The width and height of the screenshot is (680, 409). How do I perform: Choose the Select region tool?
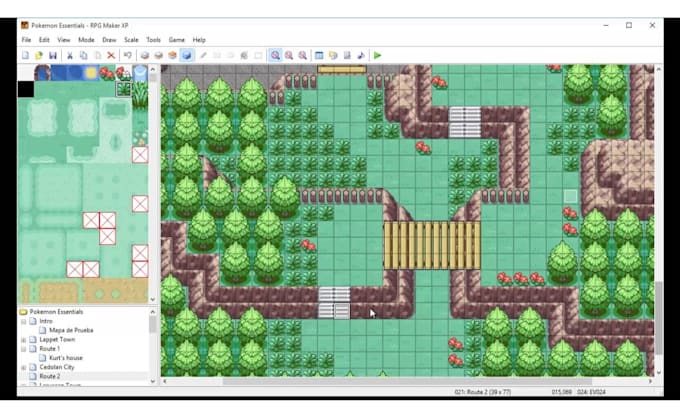[258, 55]
